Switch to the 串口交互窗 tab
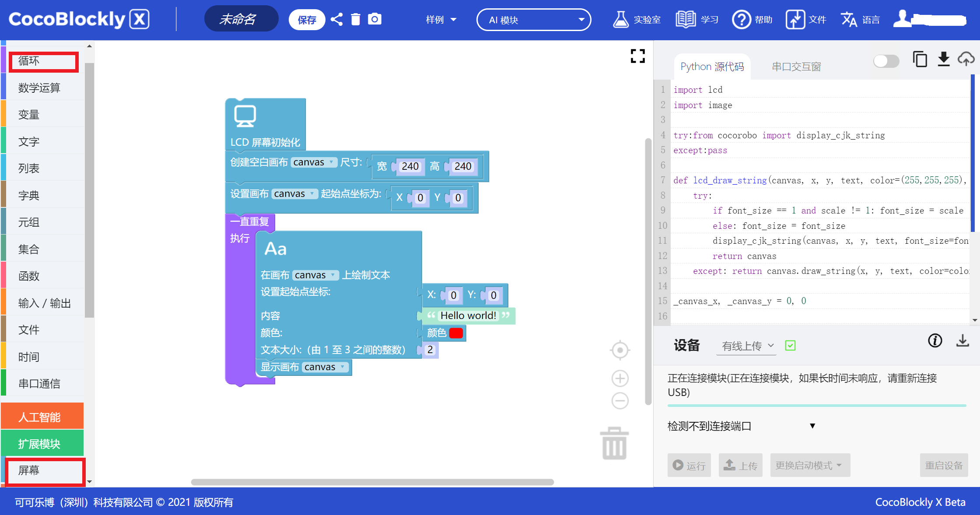 pos(796,67)
